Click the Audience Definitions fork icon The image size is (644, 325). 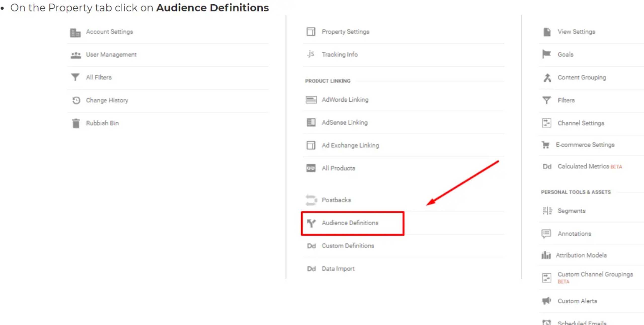pos(311,223)
